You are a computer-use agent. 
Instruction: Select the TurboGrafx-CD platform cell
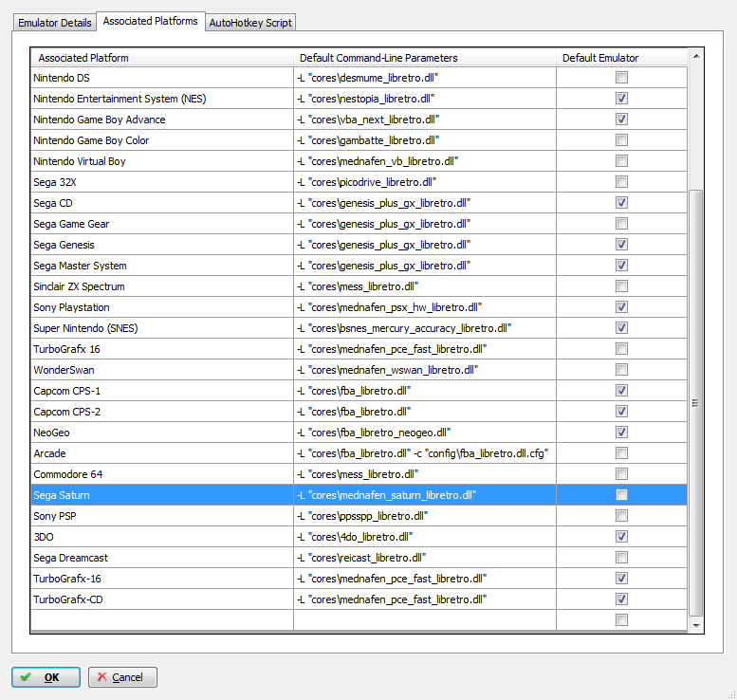point(162,599)
